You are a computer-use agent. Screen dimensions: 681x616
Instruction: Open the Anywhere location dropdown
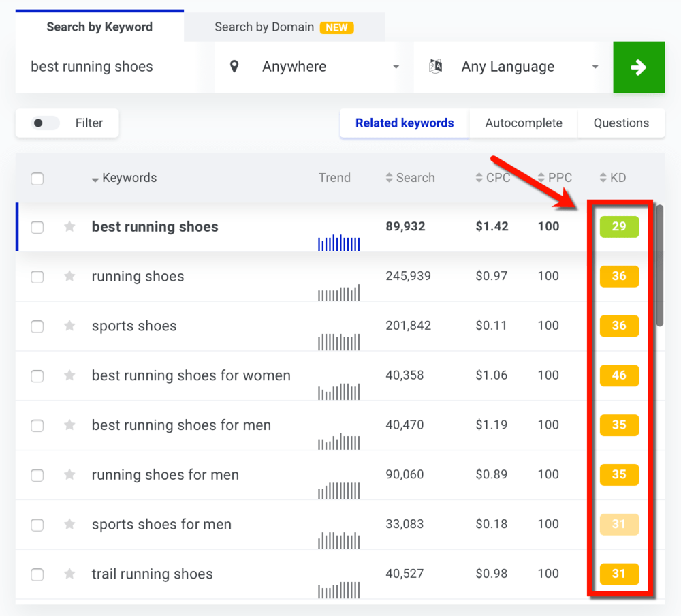396,66
